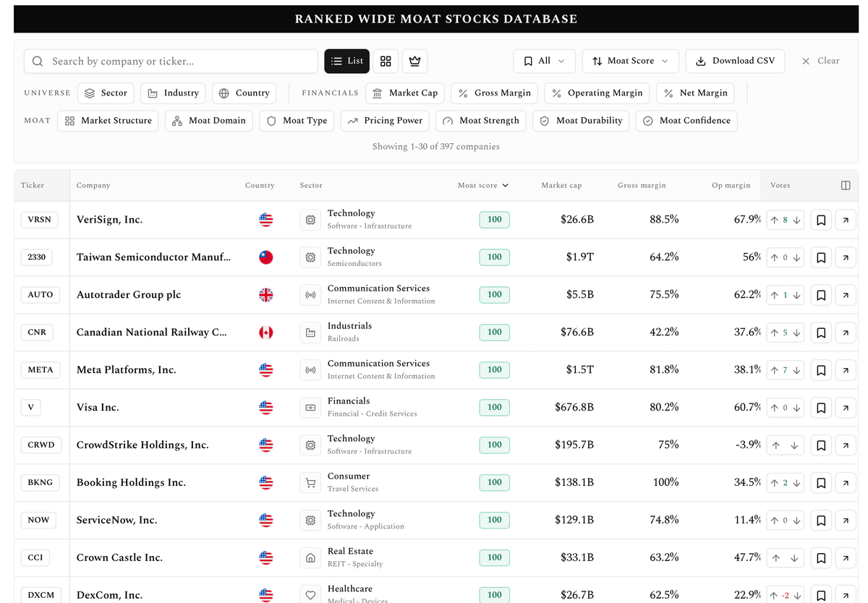
Task: Open Crown Castle arrow link
Action: click(846, 558)
